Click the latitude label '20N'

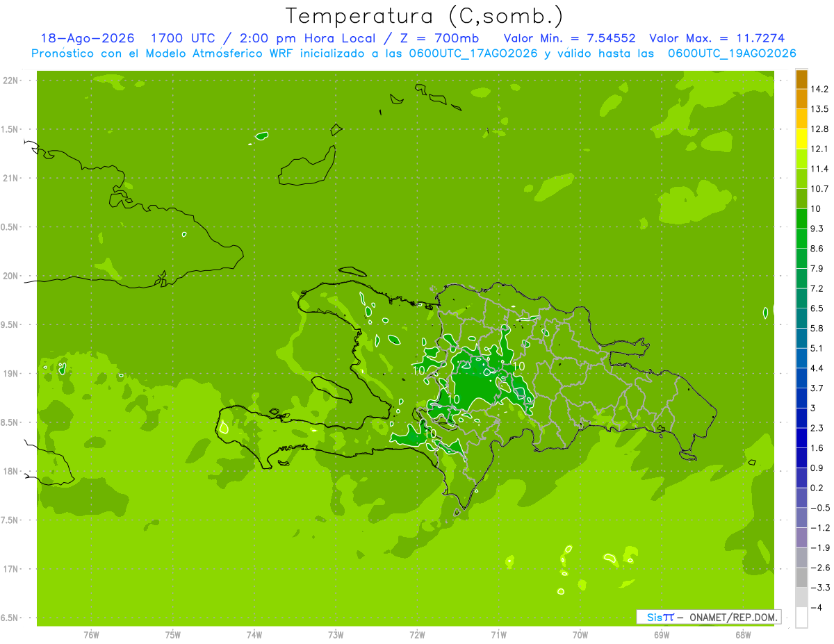coord(10,276)
